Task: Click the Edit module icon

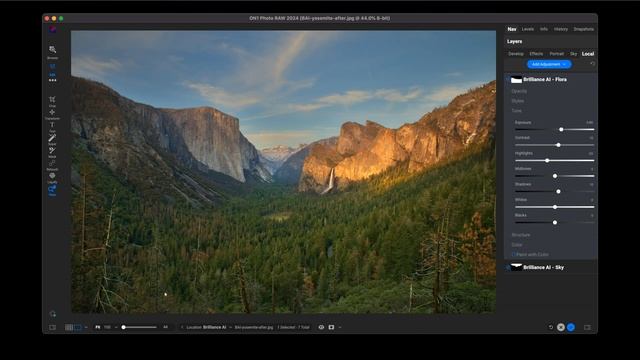Action: pos(52,67)
